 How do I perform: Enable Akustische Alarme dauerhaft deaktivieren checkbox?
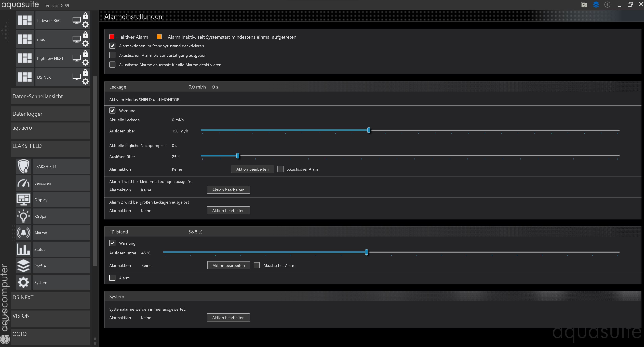(x=113, y=65)
